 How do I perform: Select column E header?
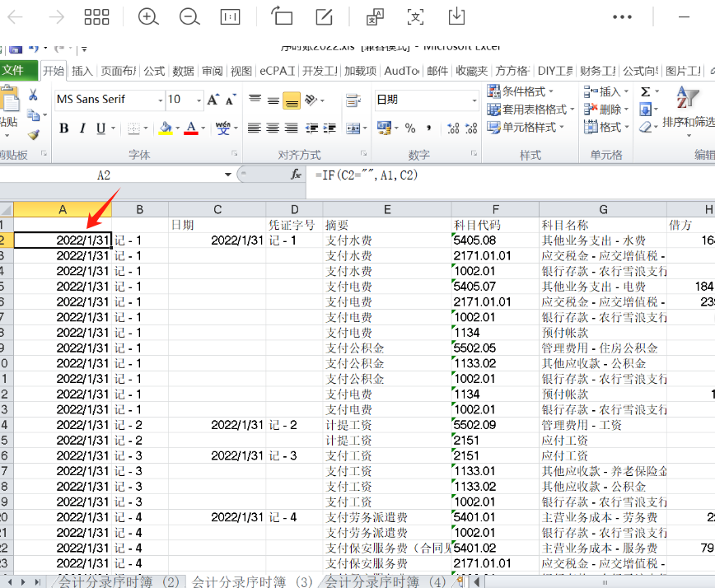click(x=387, y=210)
